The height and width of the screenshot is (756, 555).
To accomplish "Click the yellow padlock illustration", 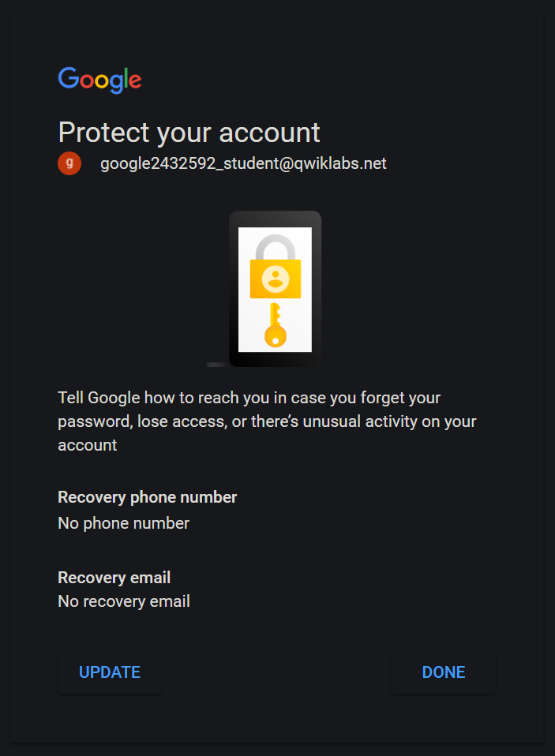I will pyautogui.click(x=276, y=267).
